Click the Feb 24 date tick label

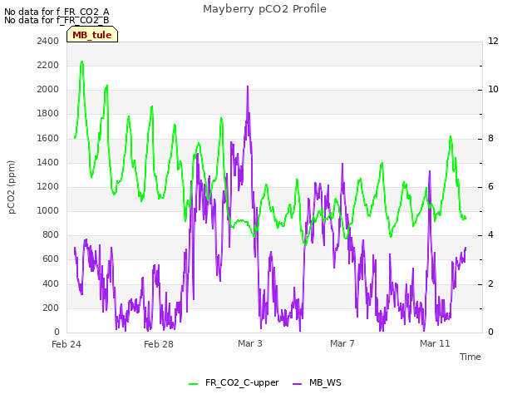tap(66, 344)
